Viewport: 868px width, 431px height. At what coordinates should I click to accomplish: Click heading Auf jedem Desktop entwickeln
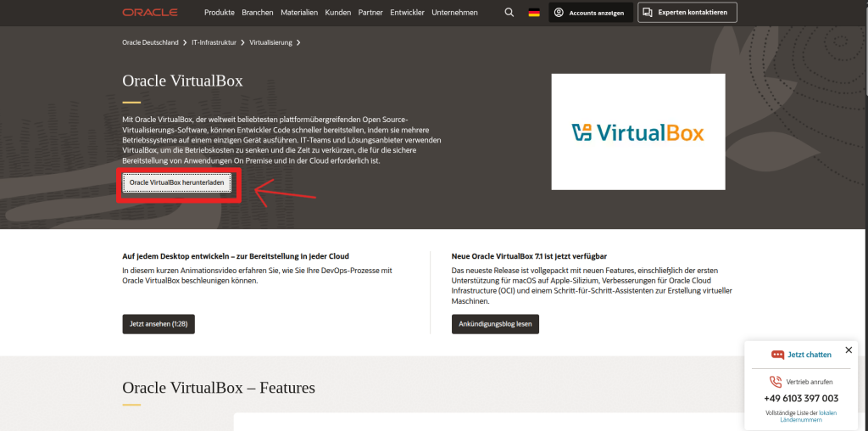[236, 256]
